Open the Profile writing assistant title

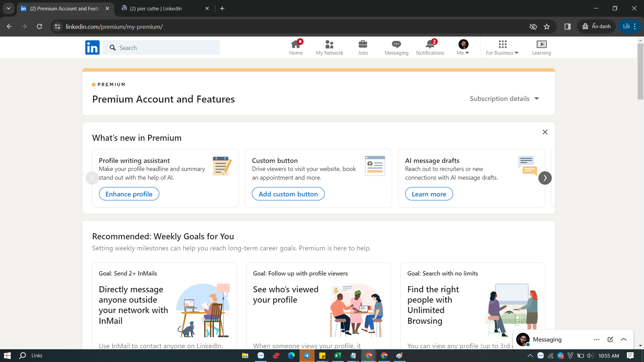point(134,161)
